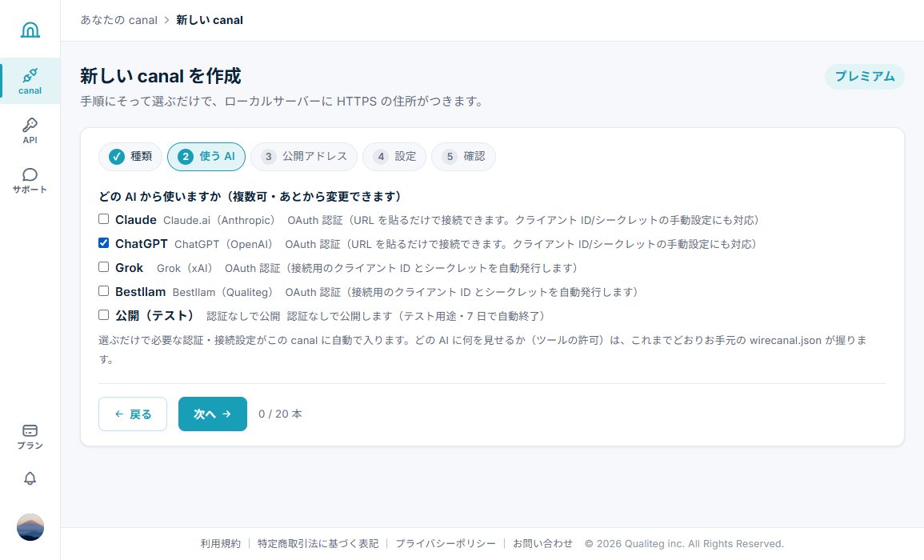Open the プラン billing sidebar item
924x560 pixels.
pos(30,437)
